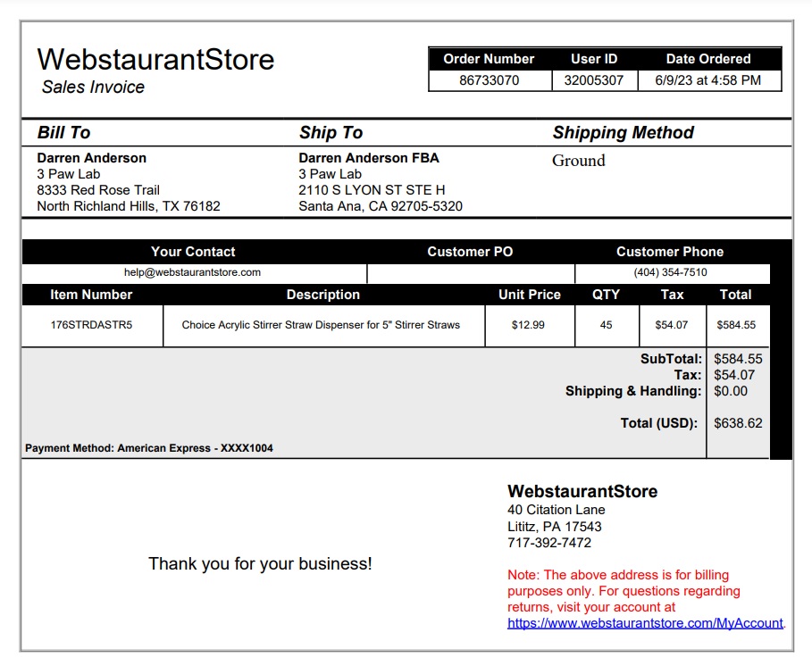Select user ID 32005307
The width and height of the screenshot is (812, 666).
[x=593, y=80]
